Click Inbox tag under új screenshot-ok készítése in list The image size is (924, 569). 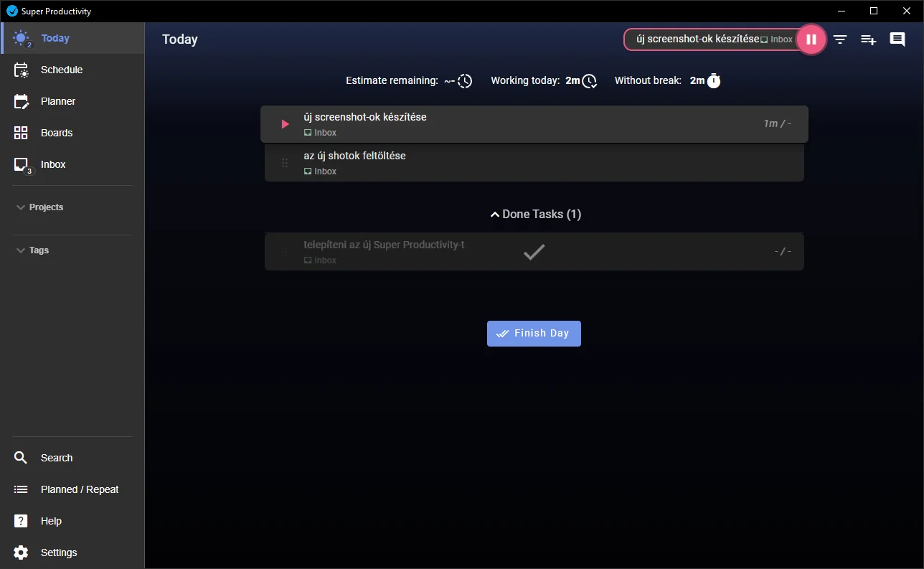tap(320, 133)
